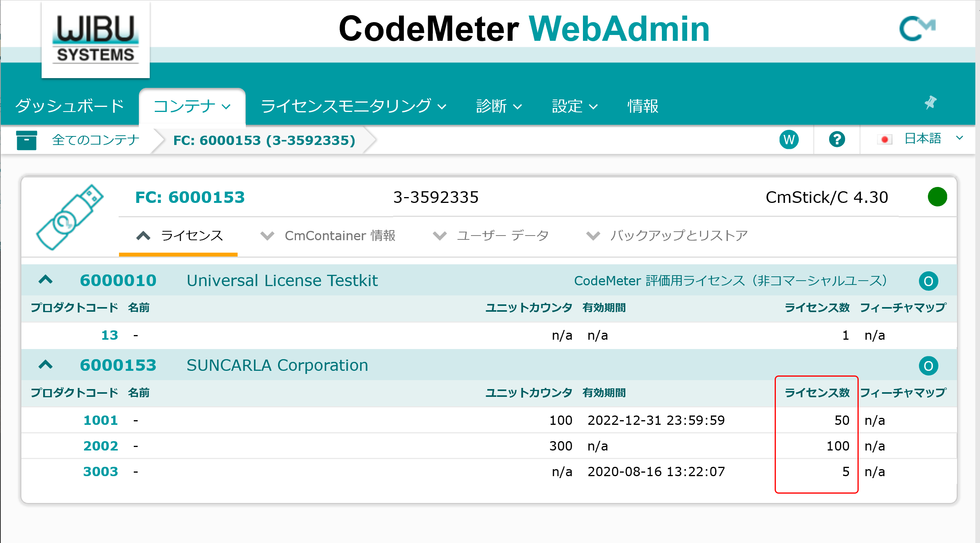Open firm code 6000010 link
The width and height of the screenshot is (980, 543).
(118, 280)
